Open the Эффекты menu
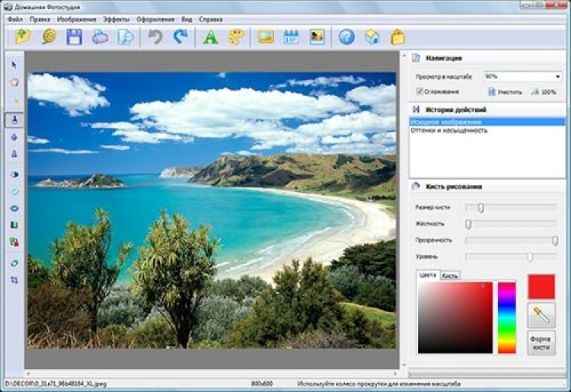This screenshot has height=392, width=571. 116,19
